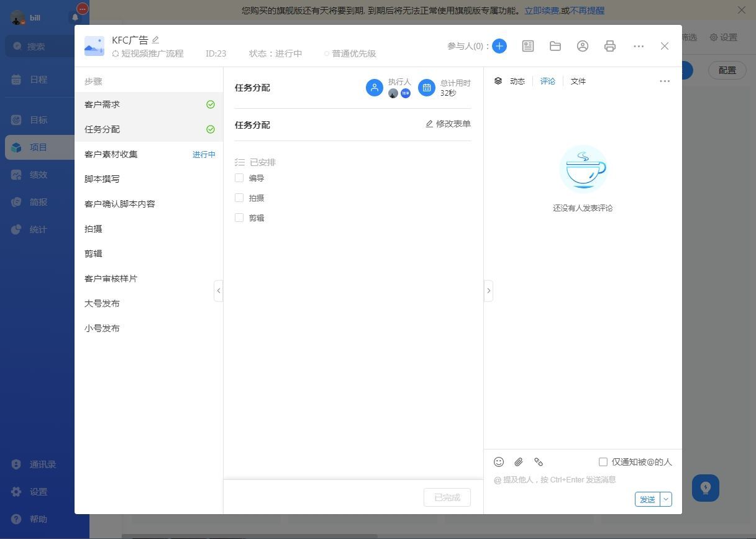Select the 客户审核样片 step
756x539 pixels.
[149, 279]
